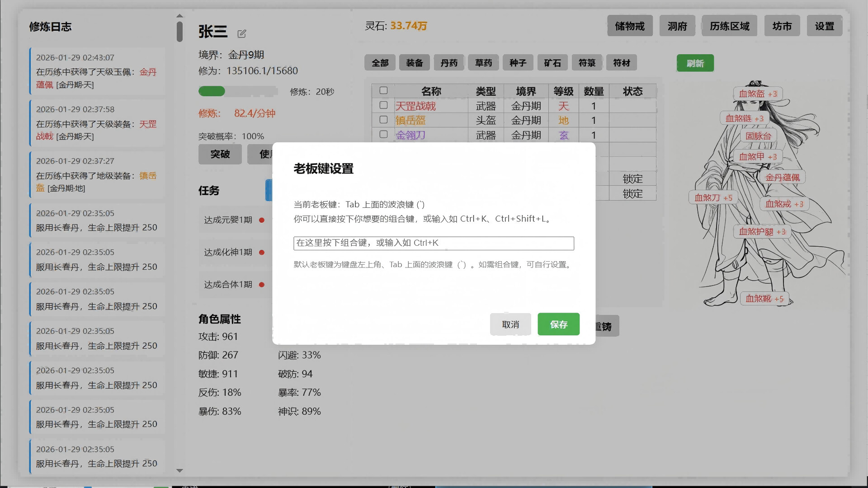Image resolution: width=868 pixels, height=488 pixels.
Task: Open the 金翎刀 item link in table
Action: 411,135
